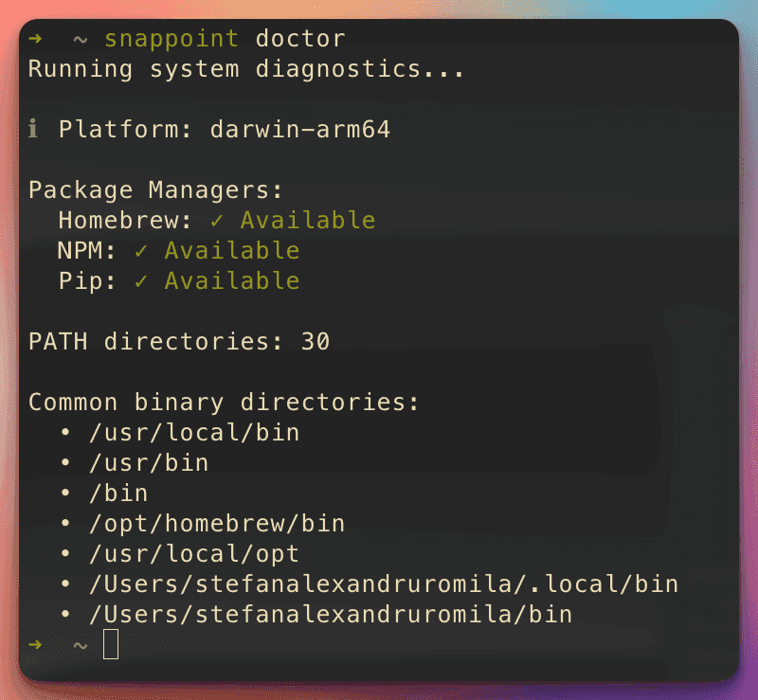Click the '/bin' path entry
Screen dimensions: 758x700
point(118,494)
